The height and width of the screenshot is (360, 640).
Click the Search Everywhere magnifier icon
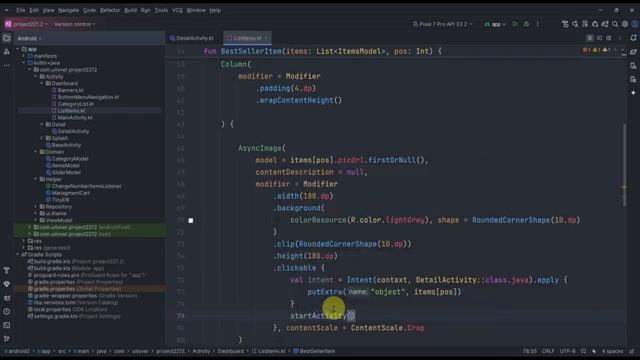(615, 24)
